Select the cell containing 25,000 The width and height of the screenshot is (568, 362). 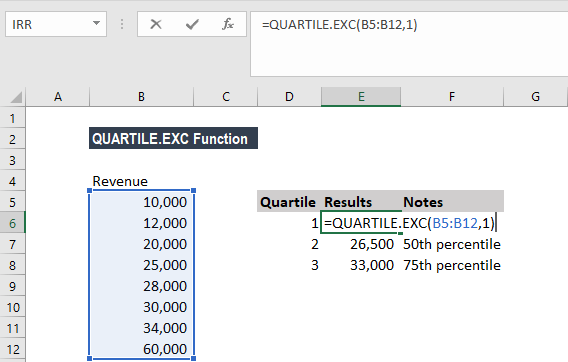[x=141, y=265]
